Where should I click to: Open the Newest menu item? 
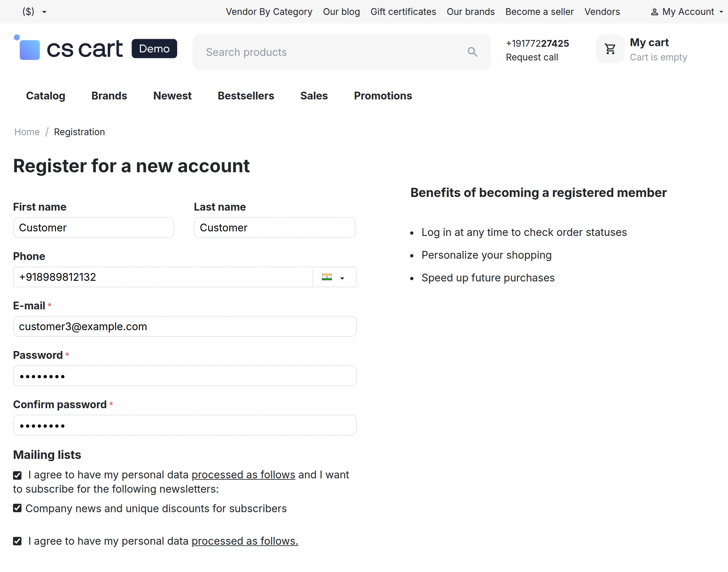pyautogui.click(x=172, y=96)
